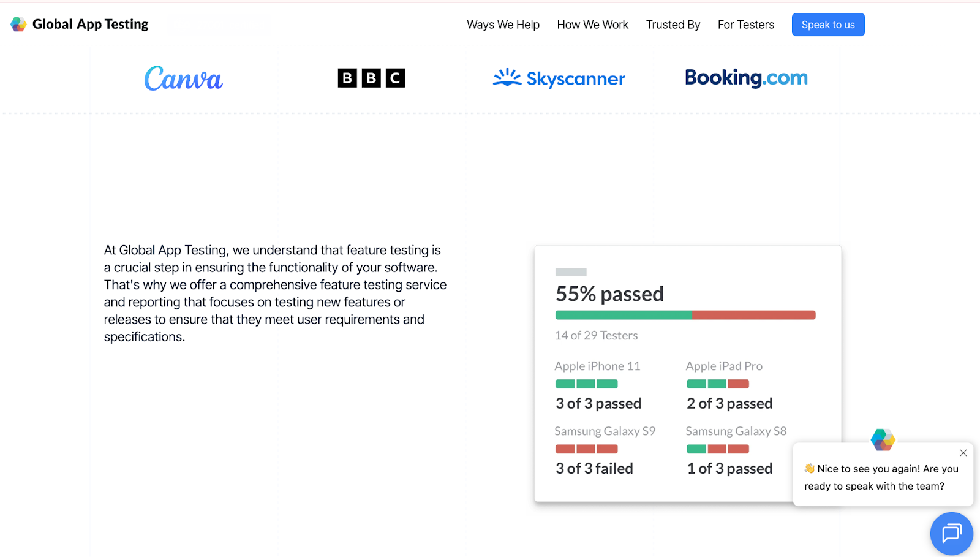Click the Skyscanner logo
This screenshot has height=557, width=980.
[x=559, y=78]
